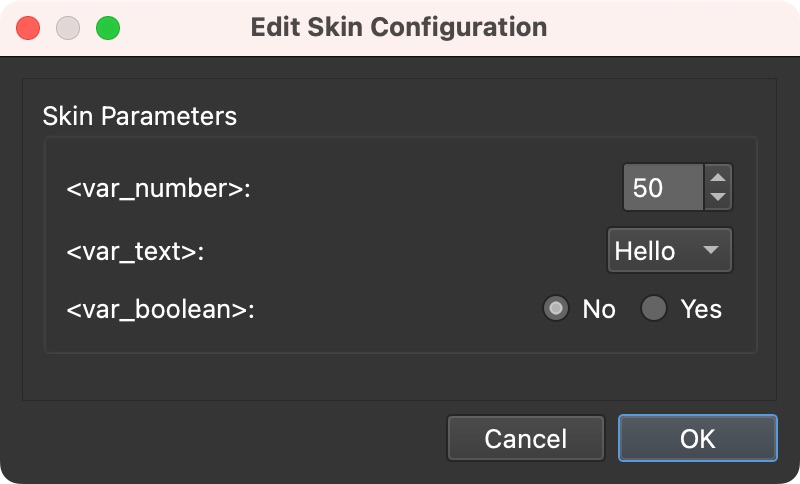Screen dimensions: 800x484
Task: Click the Yes option text label
Action: coord(701,309)
